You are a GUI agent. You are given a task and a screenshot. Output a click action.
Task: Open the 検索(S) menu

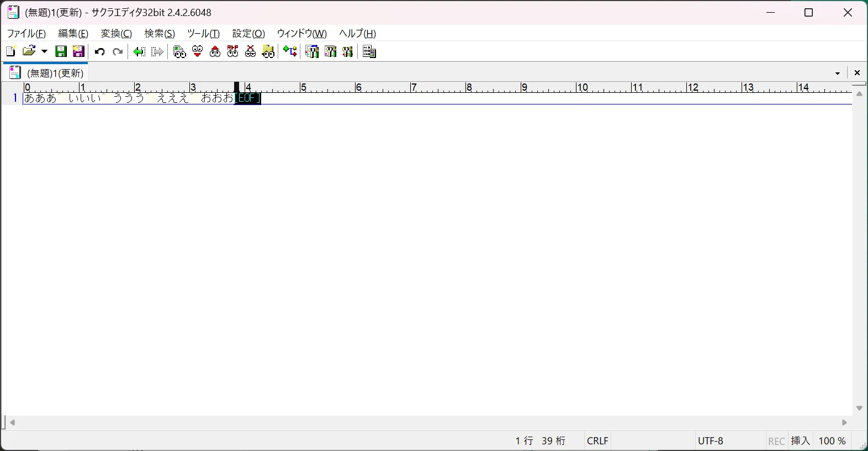click(160, 34)
